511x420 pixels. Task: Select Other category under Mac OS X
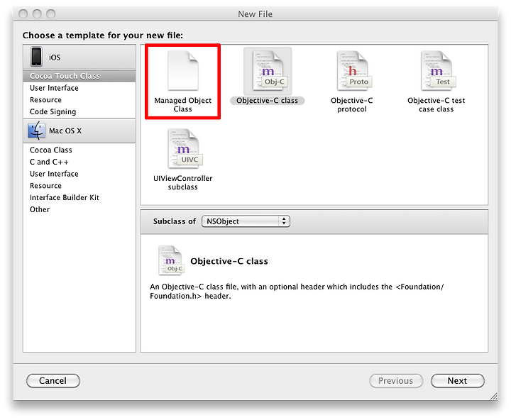(x=79, y=209)
